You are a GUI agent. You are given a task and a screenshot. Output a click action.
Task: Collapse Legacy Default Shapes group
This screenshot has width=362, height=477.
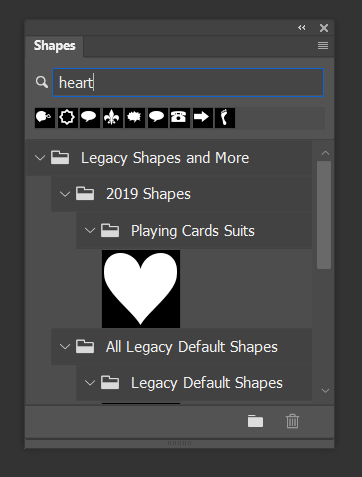click(x=90, y=383)
